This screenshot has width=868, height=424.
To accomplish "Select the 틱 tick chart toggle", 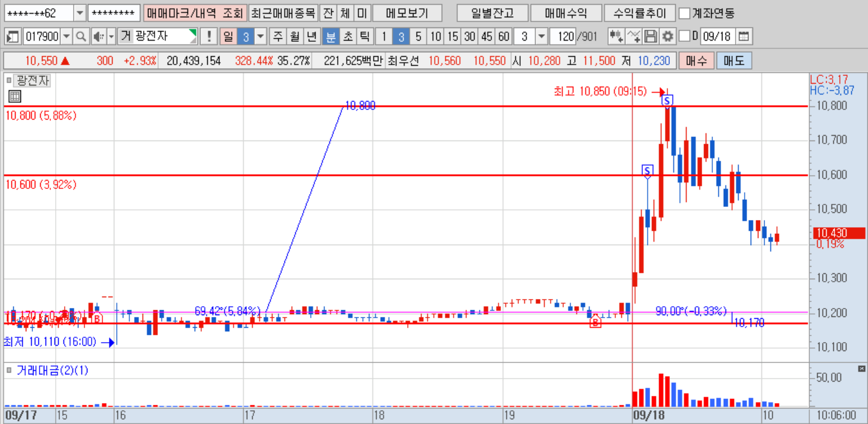I will (x=364, y=36).
